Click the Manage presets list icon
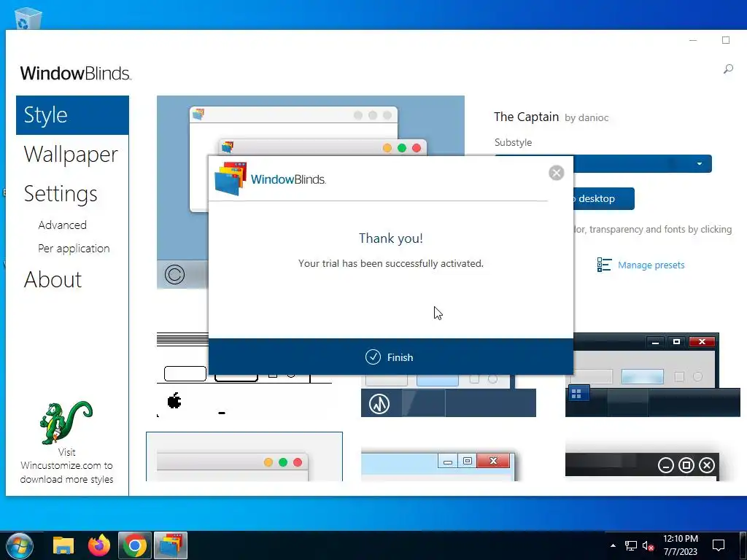 point(604,265)
